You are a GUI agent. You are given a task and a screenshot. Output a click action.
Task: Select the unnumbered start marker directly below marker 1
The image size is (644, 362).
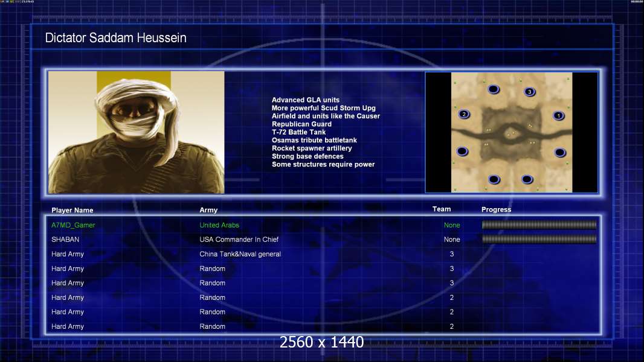[x=560, y=152]
